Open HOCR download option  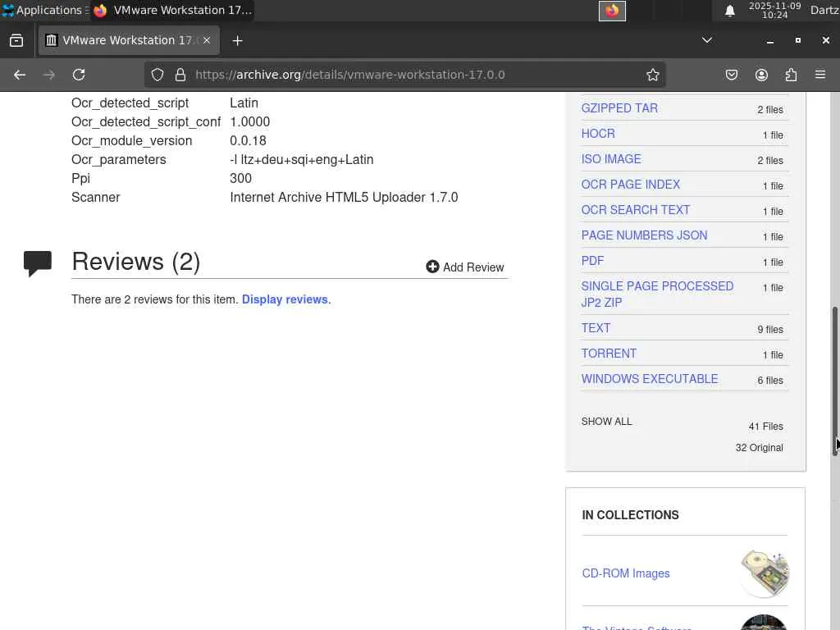coord(598,134)
